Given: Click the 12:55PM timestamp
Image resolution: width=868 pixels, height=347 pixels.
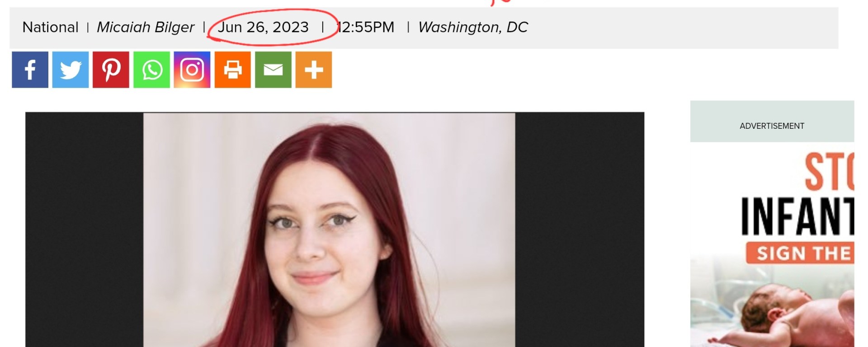Looking at the screenshot, I should tap(366, 28).
